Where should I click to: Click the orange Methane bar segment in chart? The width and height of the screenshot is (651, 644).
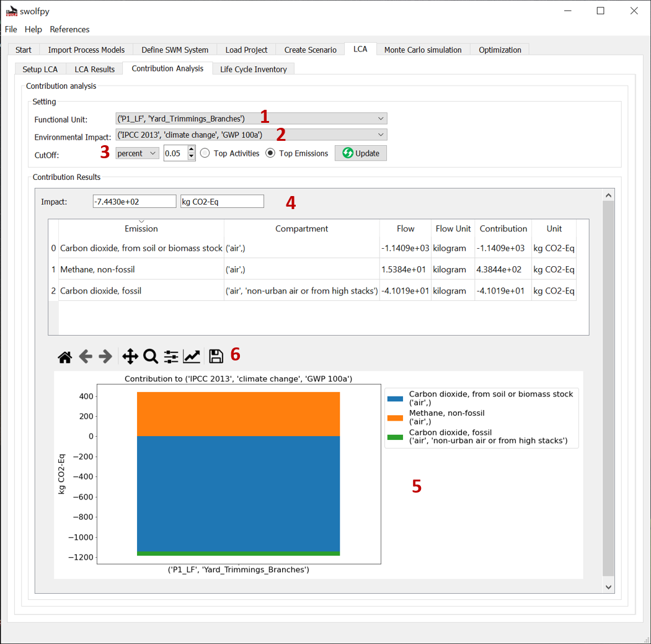[238, 414]
